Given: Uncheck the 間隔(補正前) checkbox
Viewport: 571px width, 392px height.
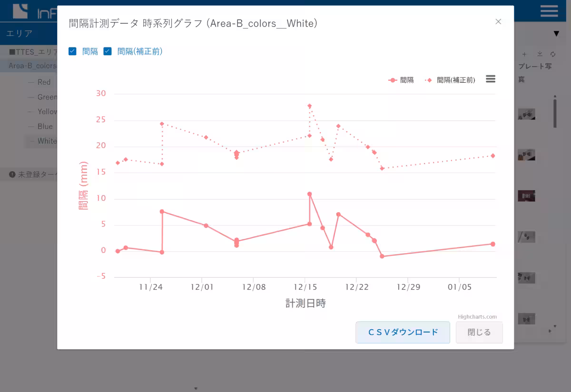Looking at the screenshot, I should click(108, 51).
